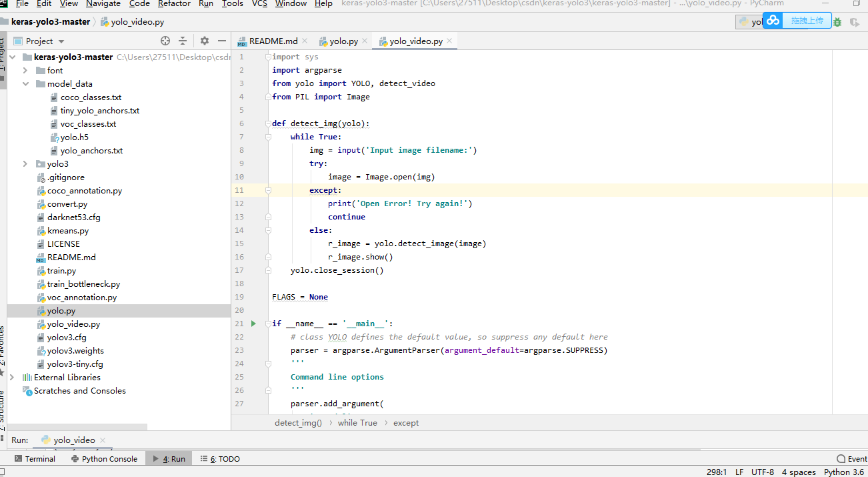This screenshot has height=477, width=868.
Task: Open the Refactor menu
Action: coord(174,3)
